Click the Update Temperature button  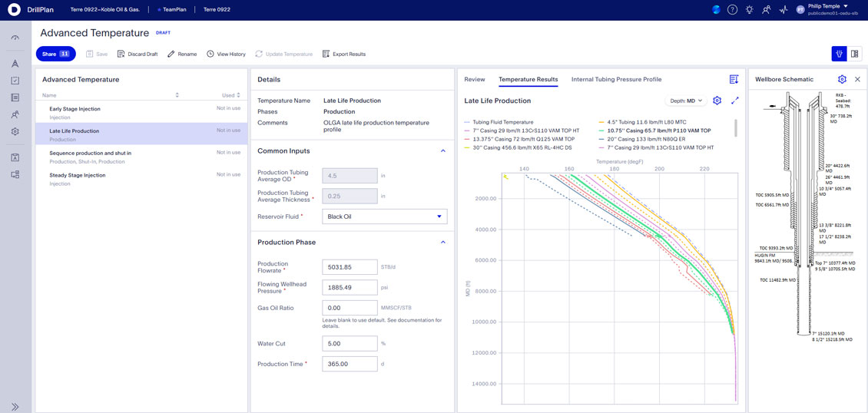284,55
